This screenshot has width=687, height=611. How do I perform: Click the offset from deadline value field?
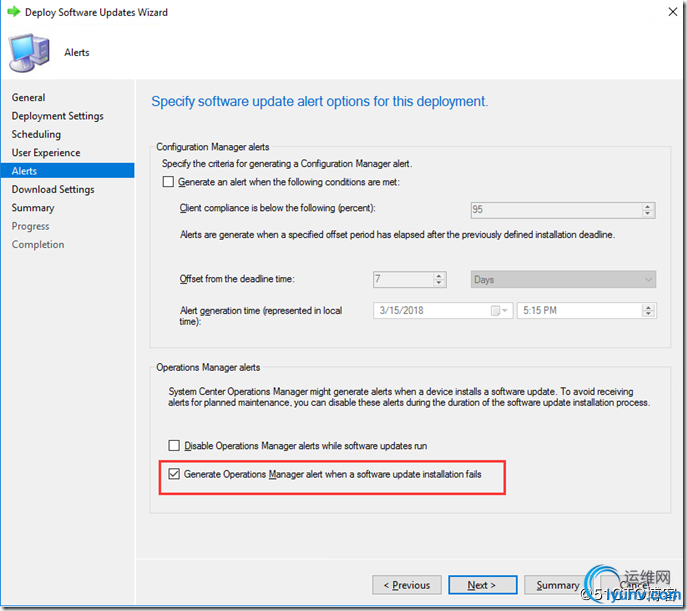tap(403, 279)
